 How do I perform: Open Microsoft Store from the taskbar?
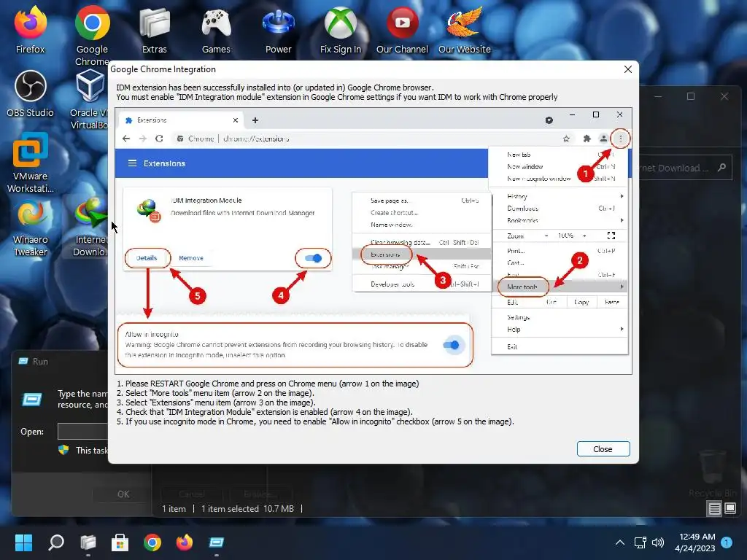(x=120, y=542)
